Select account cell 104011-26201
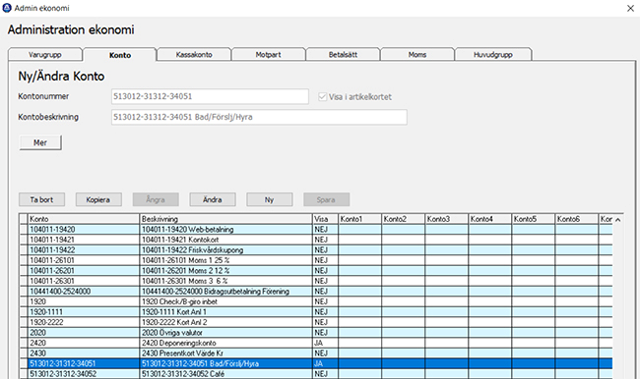 [84, 271]
